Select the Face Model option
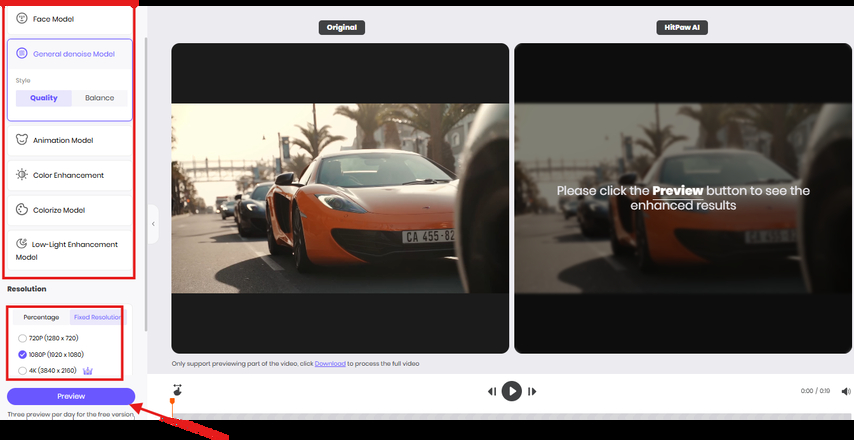 [70, 20]
